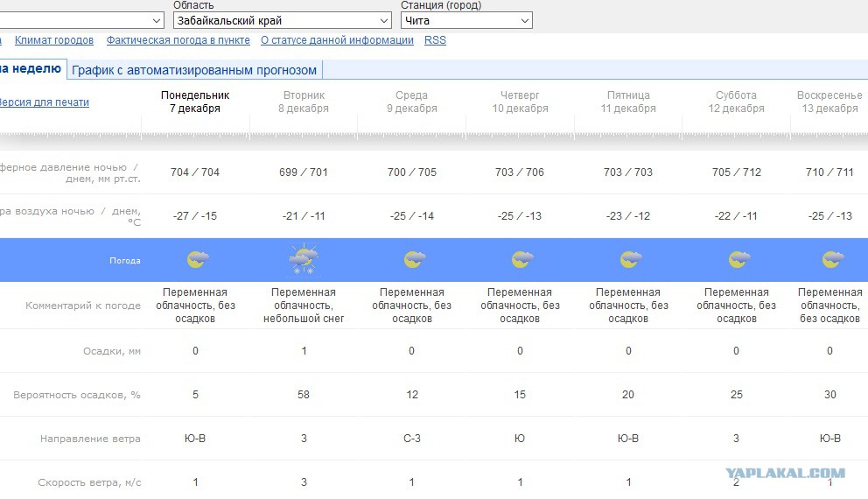Click Tuesday's light snow weather icon
Image resolution: width=868 pixels, height=499 pixels.
click(304, 258)
